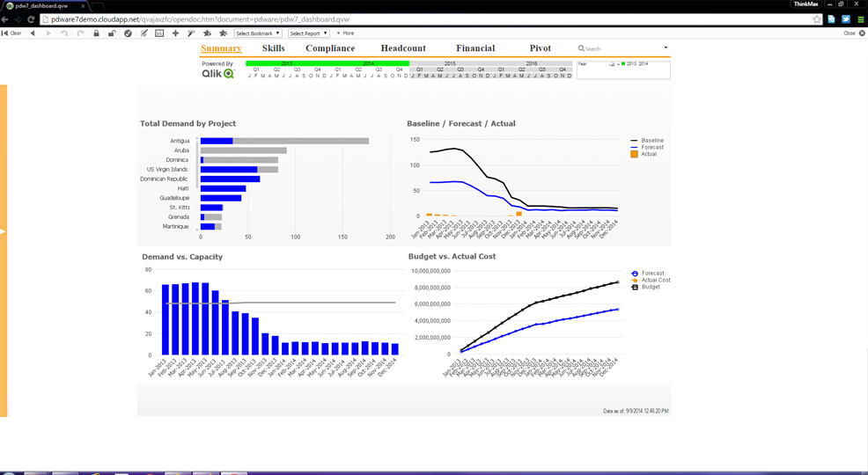This screenshot has width=868, height=475.
Task: Click the browser back arrow
Action: (5, 19)
